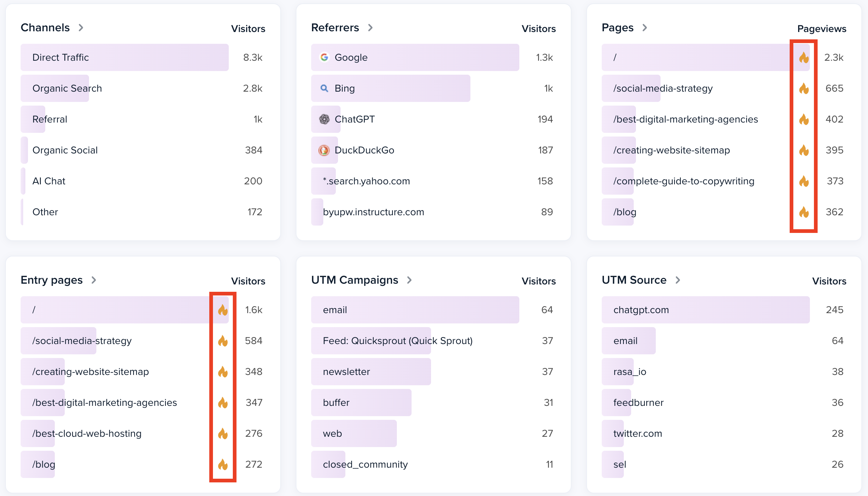Select chatgpt.com in UTM Source list
868x496 pixels.
point(705,310)
